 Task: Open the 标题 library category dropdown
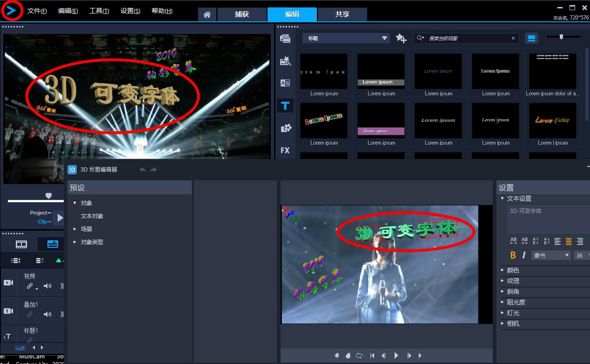(346, 38)
